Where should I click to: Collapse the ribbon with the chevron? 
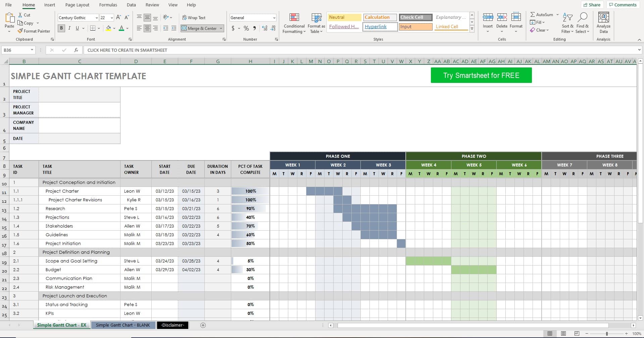click(639, 40)
